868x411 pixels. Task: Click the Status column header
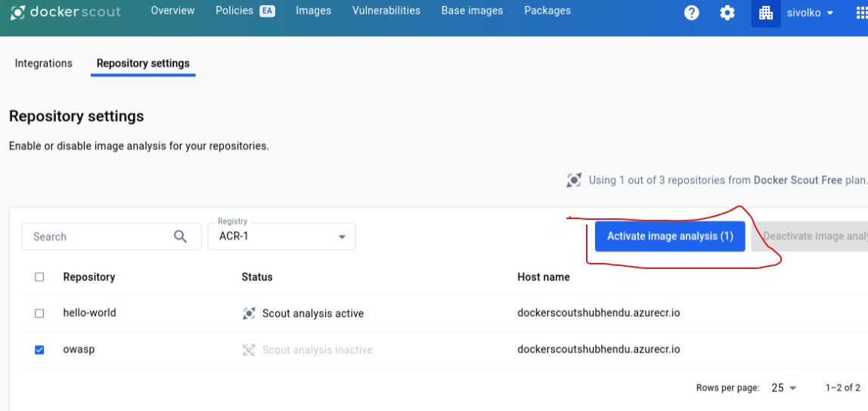click(257, 277)
